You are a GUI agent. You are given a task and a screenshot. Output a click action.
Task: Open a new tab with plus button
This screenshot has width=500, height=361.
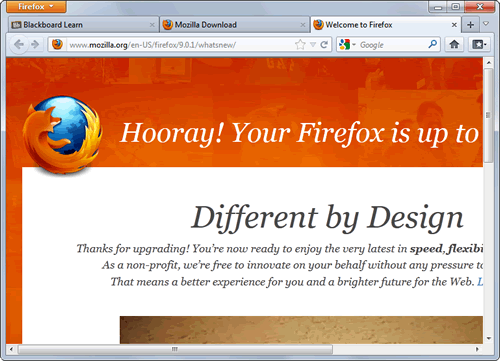coord(470,25)
